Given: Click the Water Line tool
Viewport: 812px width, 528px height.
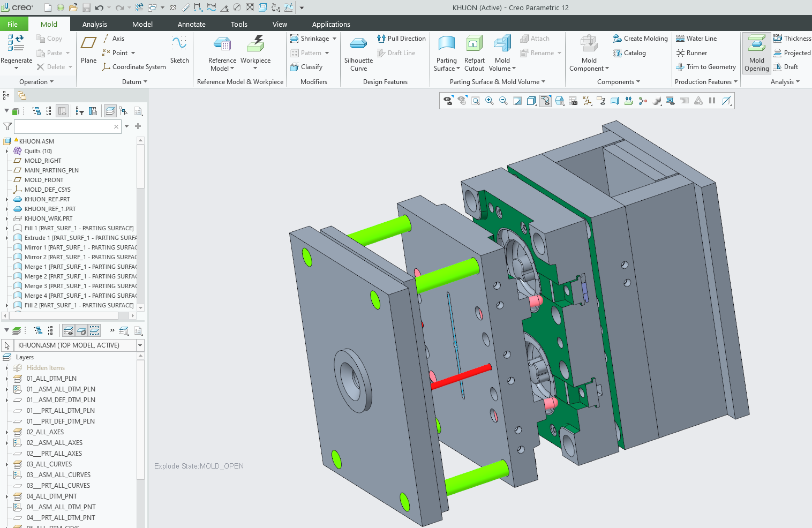Looking at the screenshot, I should click(x=696, y=39).
